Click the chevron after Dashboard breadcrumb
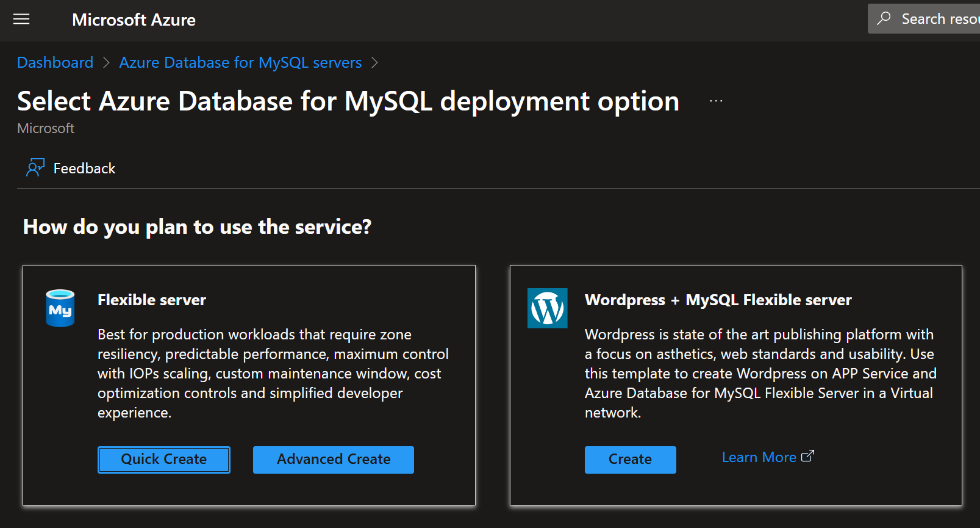This screenshot has height=528, width=980. point(106,63)
